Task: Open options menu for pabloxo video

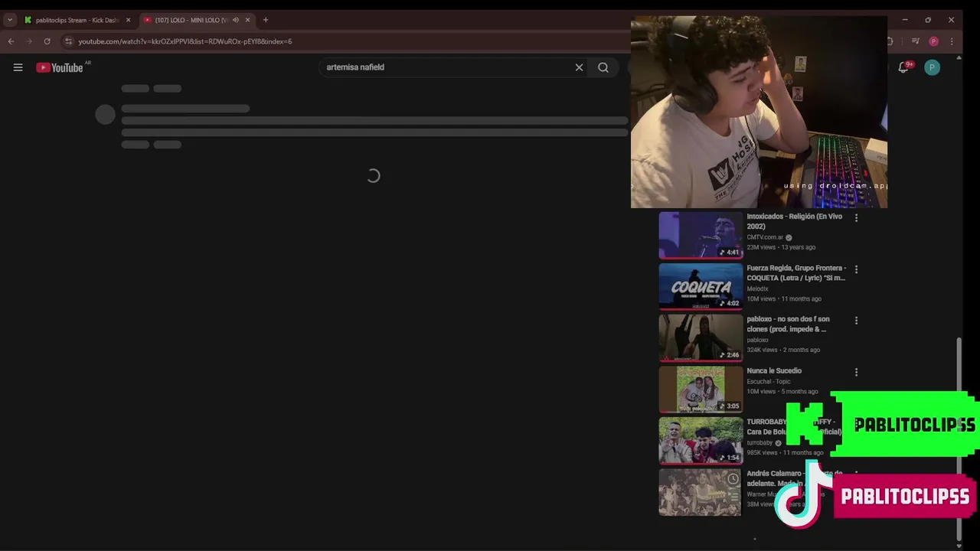Action: point(856,321)
